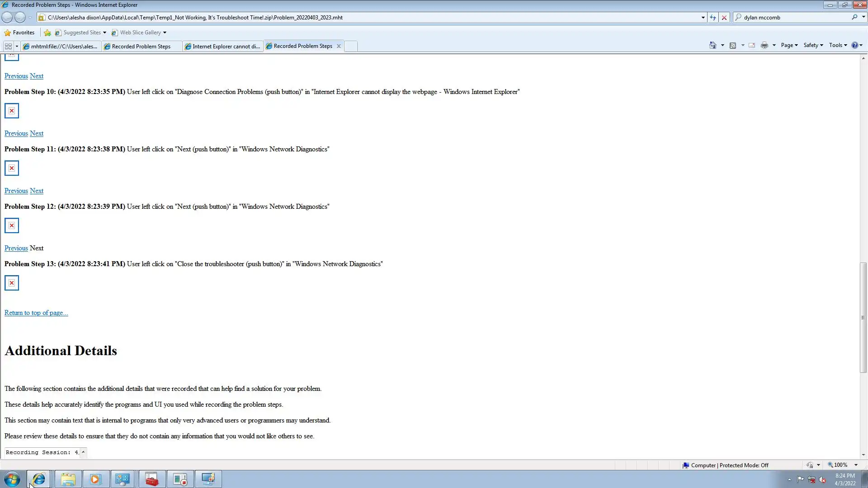868x488 pixels.
Task: Open Windows Explorer folder in taskbar
Action: [68, 479]
